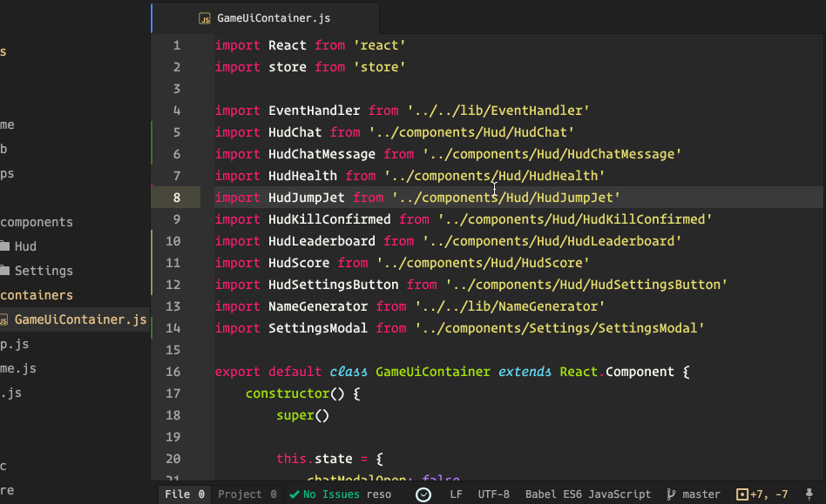This screenshot has width=826, height=504.
Task: Click gutter line number 16
Action: click(173, 372)
